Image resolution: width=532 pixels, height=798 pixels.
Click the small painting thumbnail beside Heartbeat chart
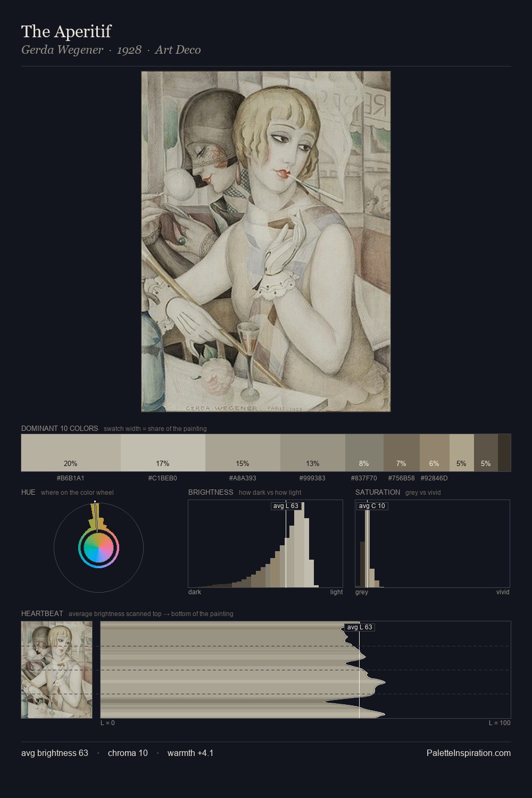[57, 670]
